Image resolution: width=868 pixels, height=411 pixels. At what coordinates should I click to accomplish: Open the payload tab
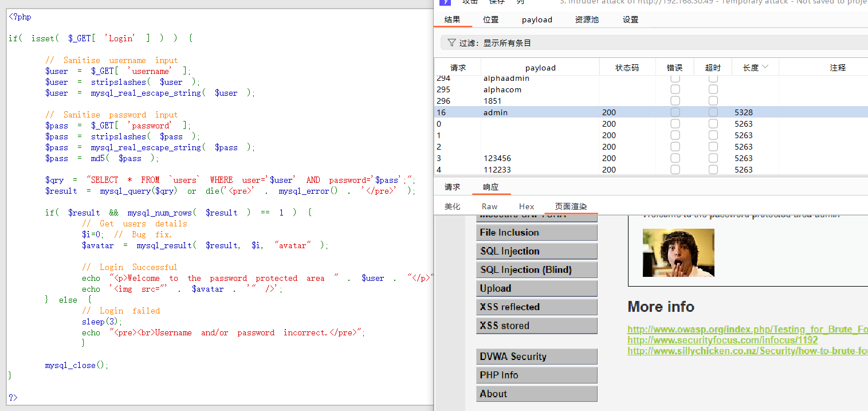point(537,19)
